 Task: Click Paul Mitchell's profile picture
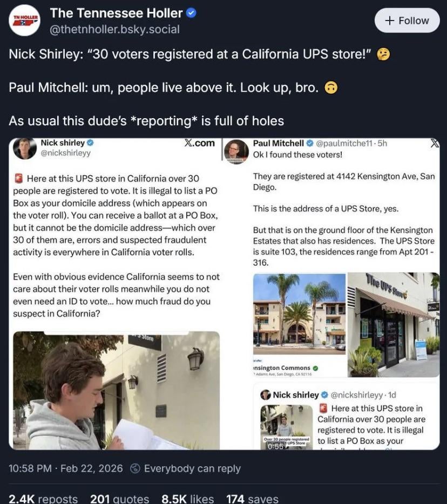tap(236, 151)
